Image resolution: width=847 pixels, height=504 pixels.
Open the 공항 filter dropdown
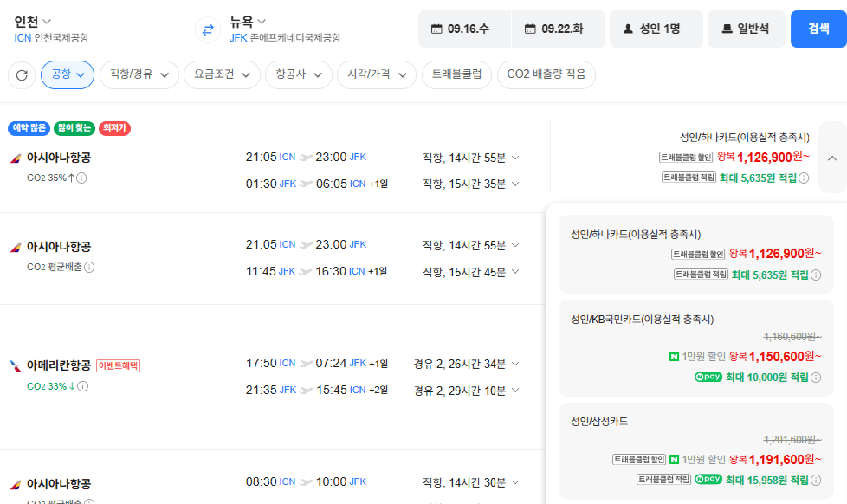[68, 74]
